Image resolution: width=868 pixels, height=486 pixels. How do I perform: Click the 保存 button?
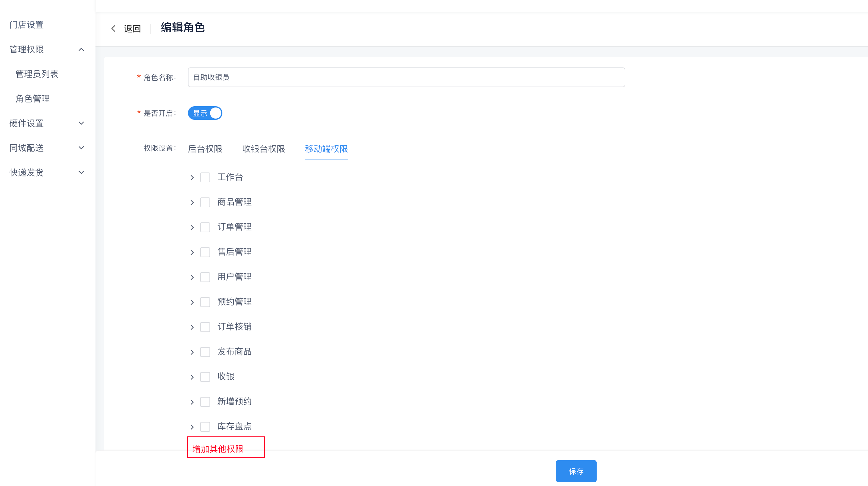point(576,471)
